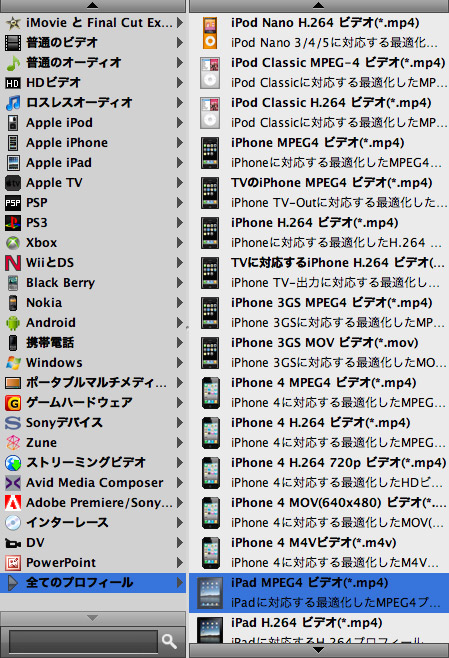Choose iPad MPEG4 ビデオ(*.mp4) profile

tap(319, 593)
